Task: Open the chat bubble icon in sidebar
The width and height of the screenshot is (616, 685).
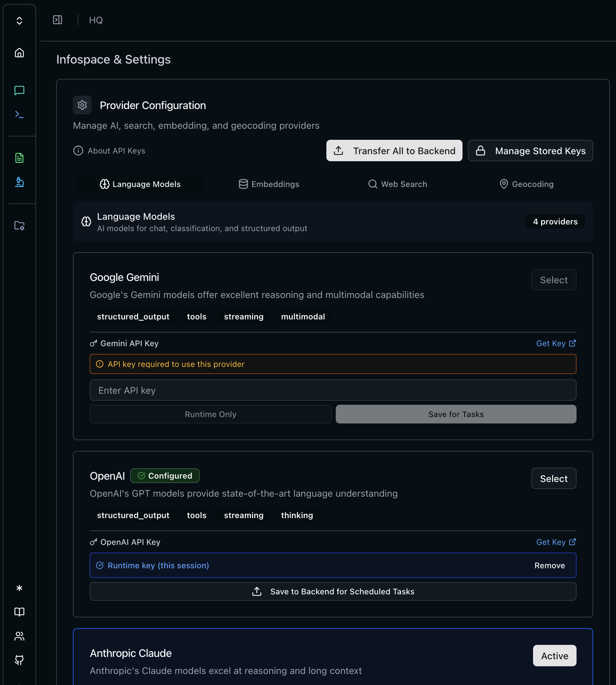Action: [x=19, y=90]
